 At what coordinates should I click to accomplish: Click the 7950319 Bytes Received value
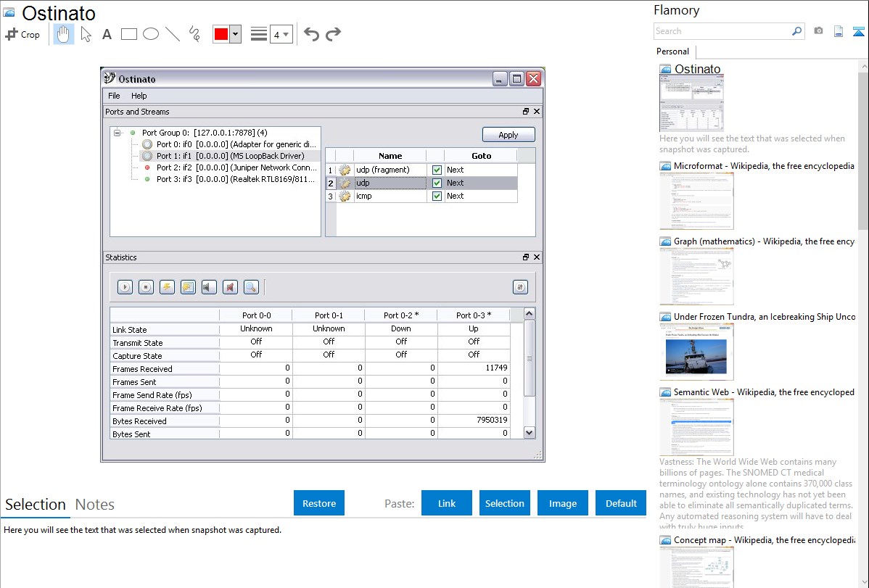click(492, 420)
